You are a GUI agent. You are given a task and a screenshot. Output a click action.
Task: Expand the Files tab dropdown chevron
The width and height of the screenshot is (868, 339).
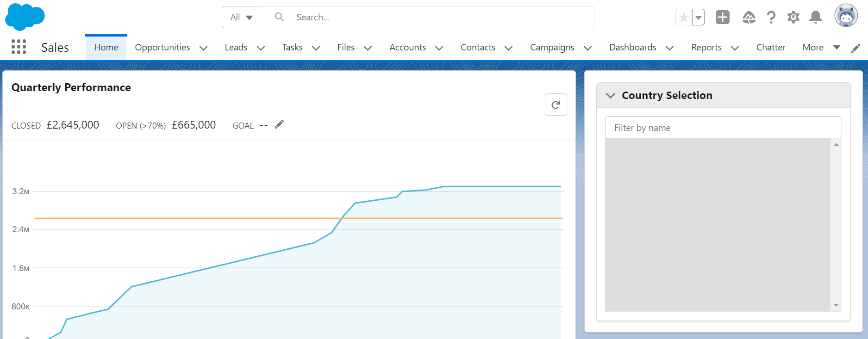368,48
